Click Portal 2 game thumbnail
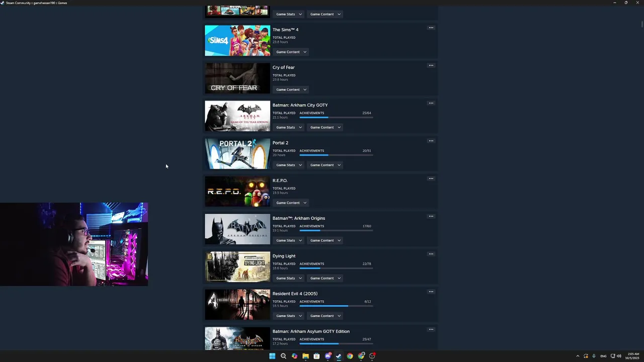Viewport: 644px width, 362px height. click(x=237, y=154)
